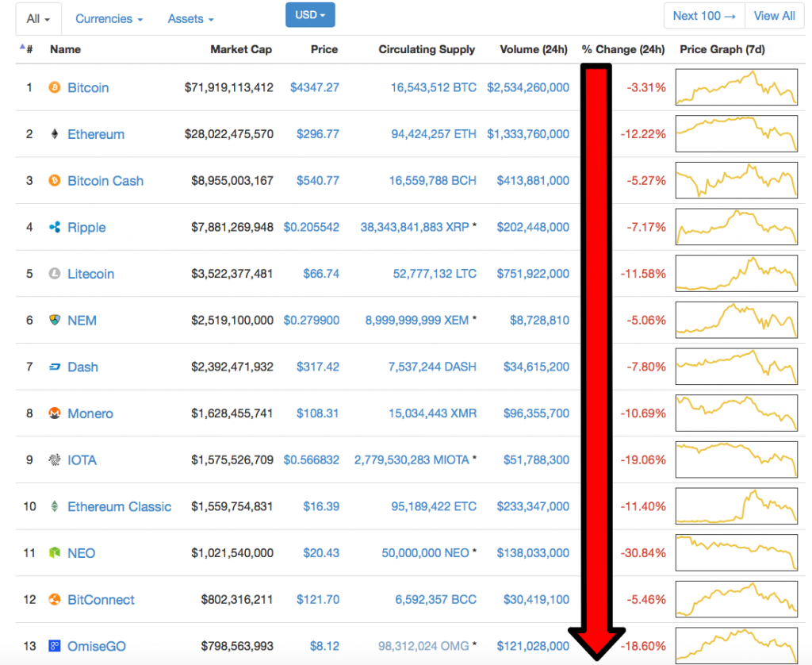Click Ethereum's volume $1,333,760,000
812x665 pixels.
tap(527, 134)
